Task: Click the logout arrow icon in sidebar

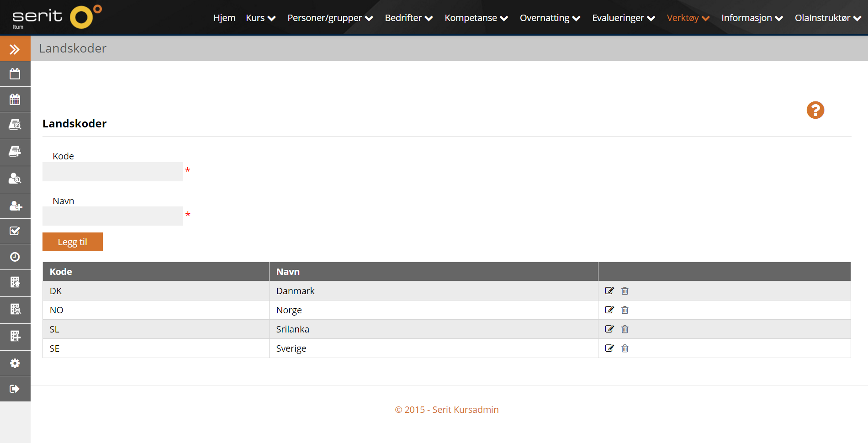Action: tap(15, 389)
